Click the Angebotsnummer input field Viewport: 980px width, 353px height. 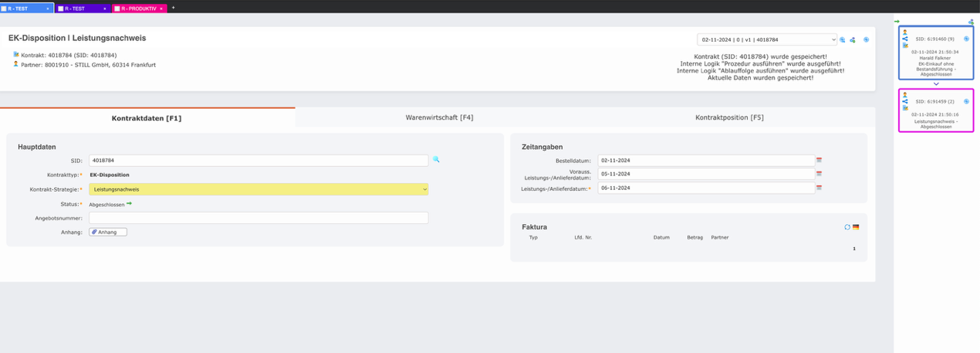click(259, 218)
